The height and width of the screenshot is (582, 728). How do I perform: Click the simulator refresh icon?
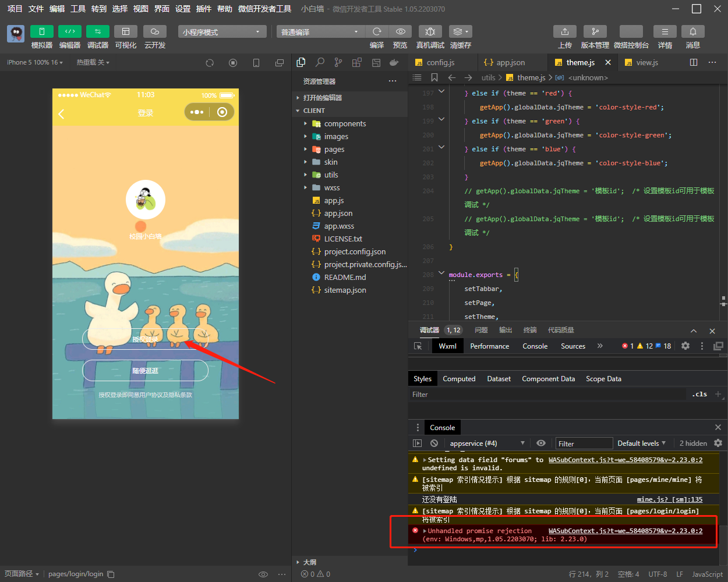tap(210, 63)
